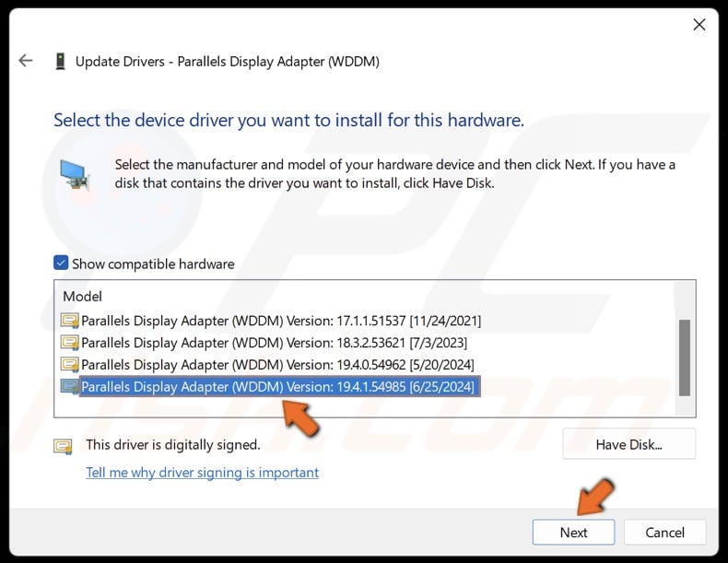The height and width of the screenshot is (563, 728).
Task: Click the Next button
Action: click(x=573, y=533)
